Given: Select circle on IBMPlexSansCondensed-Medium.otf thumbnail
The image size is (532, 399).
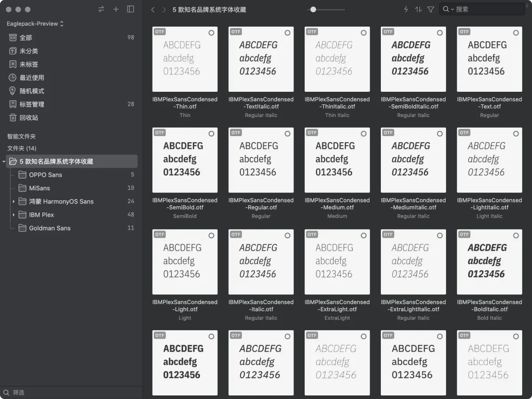Looking at the screenshot, I should coord(364,133).
